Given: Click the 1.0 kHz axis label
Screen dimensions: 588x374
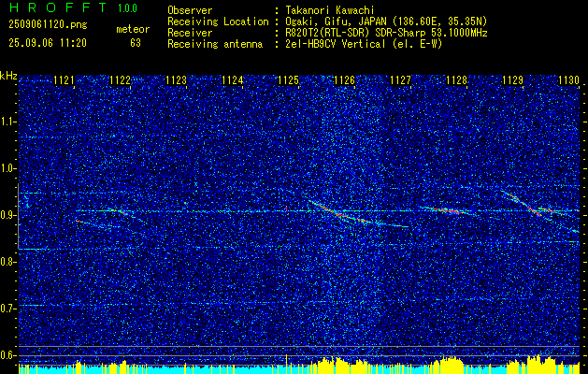Looking at the screenshot, I should pos(7,168).
